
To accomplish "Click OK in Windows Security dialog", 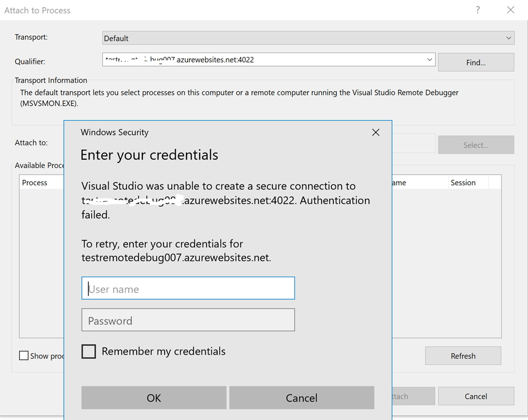I will pos(154,398).
